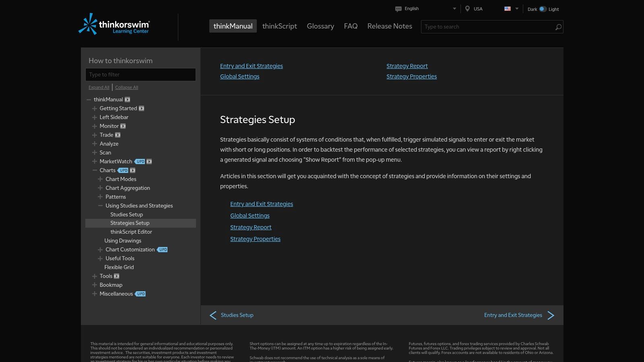This screenshot has width=644, height=362.
Task: Expand the Chart Aggregation node
Action: click(x=100, y=188)
